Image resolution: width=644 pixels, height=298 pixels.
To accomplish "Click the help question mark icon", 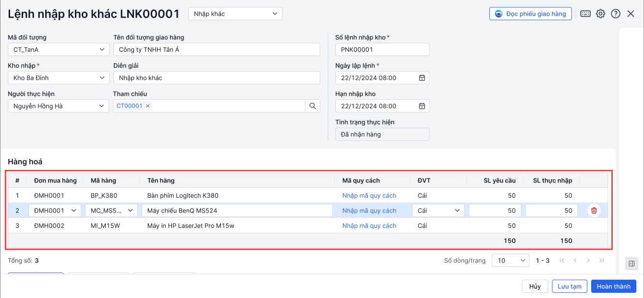I will click(616, 14).
